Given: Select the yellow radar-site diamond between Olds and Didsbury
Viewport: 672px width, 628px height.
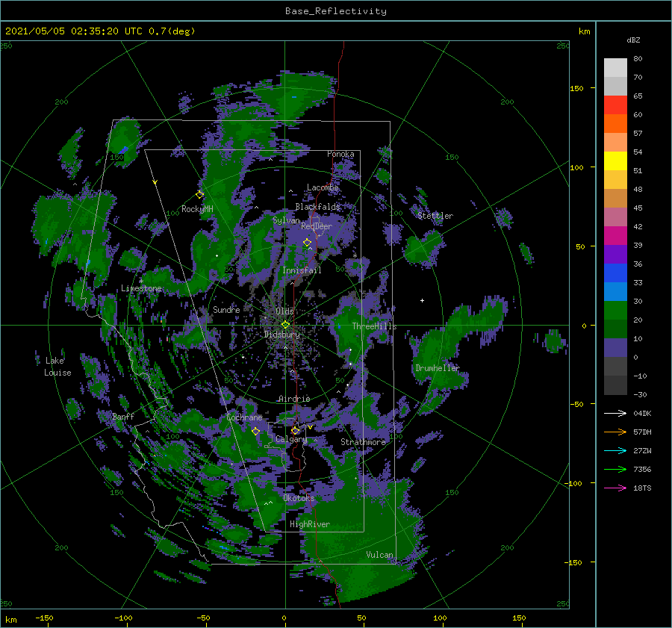Looking at the screenshot, I should coord(285,325).
